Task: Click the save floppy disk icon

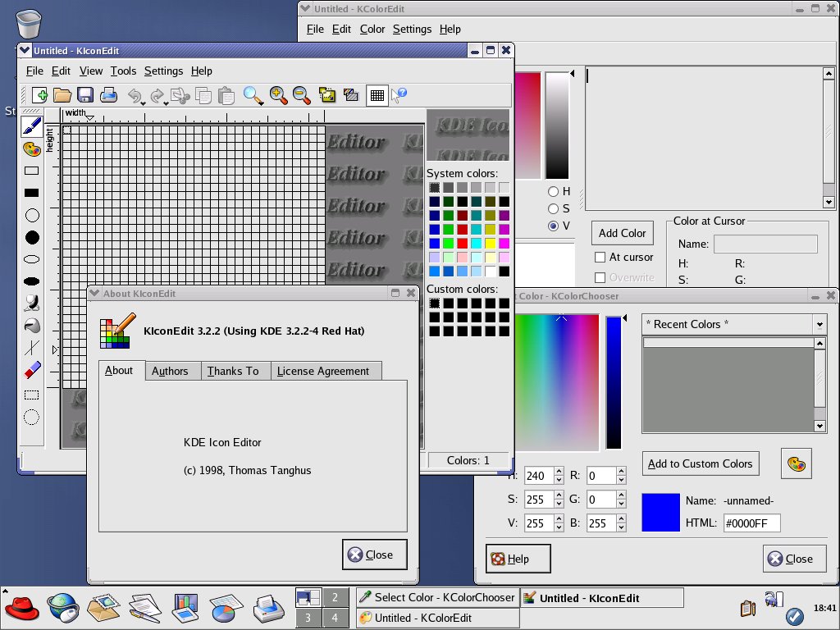Action: point(85,95)
